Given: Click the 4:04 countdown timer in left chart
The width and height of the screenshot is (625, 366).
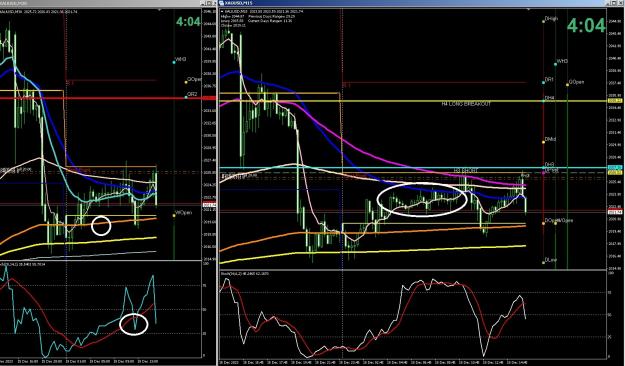Looking at the screenshot, I should pyautogui.click(x=188, y=22).
